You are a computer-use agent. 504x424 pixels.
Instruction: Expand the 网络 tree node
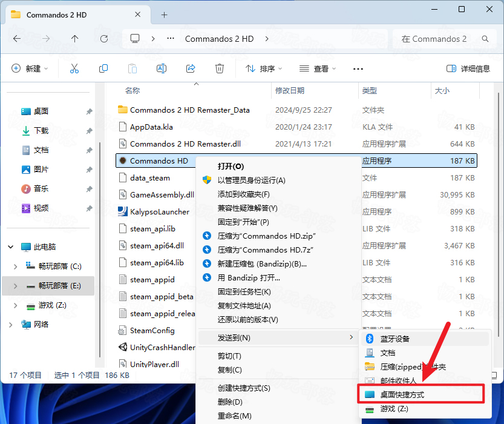(x=11, y=325)
